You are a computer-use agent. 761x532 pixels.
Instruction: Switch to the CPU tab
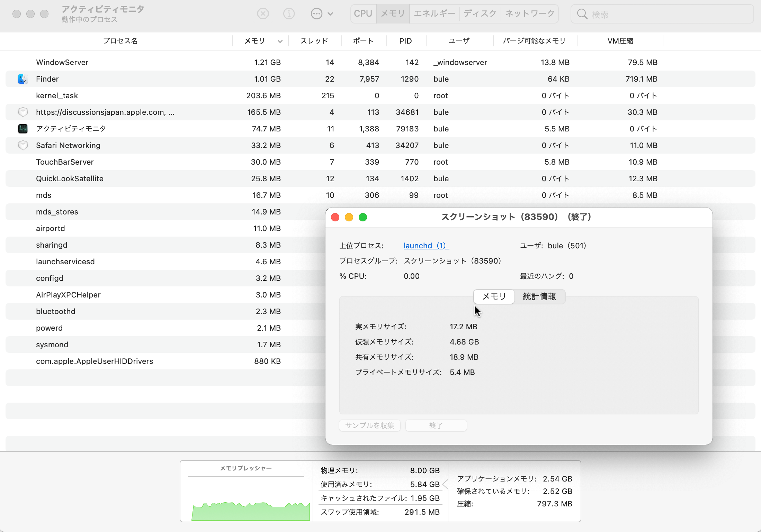(363, 13)
